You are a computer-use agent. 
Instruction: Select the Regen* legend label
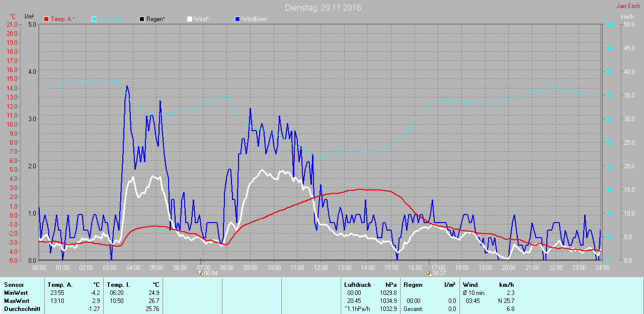pyautogui.click(x=156, y=19)
